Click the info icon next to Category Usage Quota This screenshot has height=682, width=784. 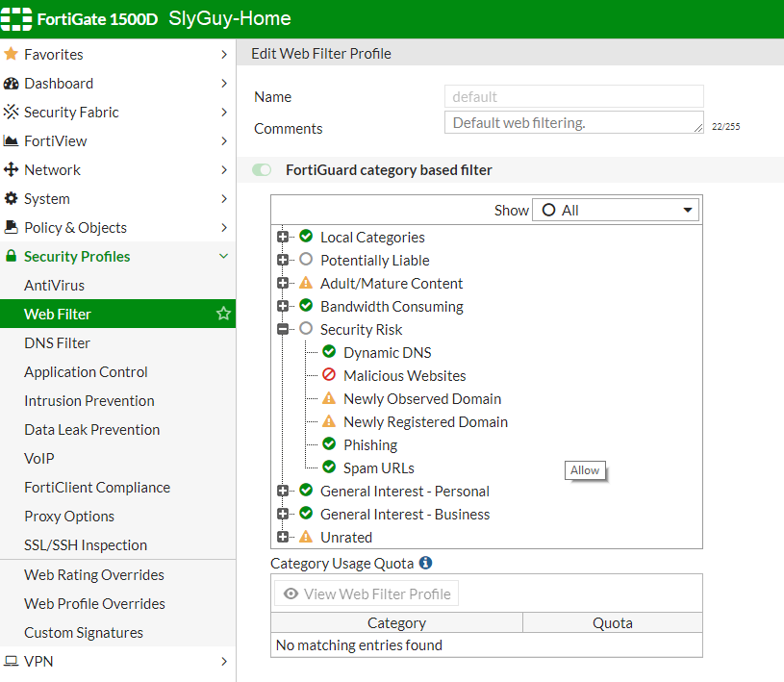tap(425, 563)
